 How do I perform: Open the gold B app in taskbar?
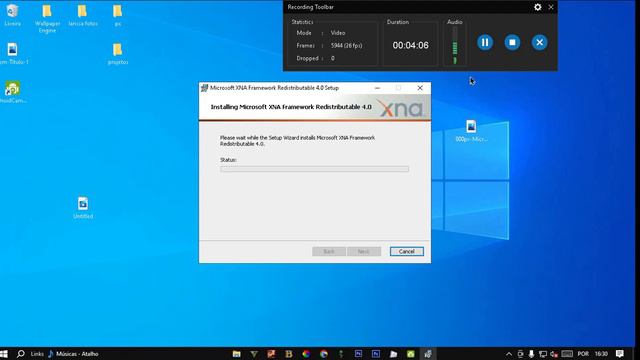289,354
